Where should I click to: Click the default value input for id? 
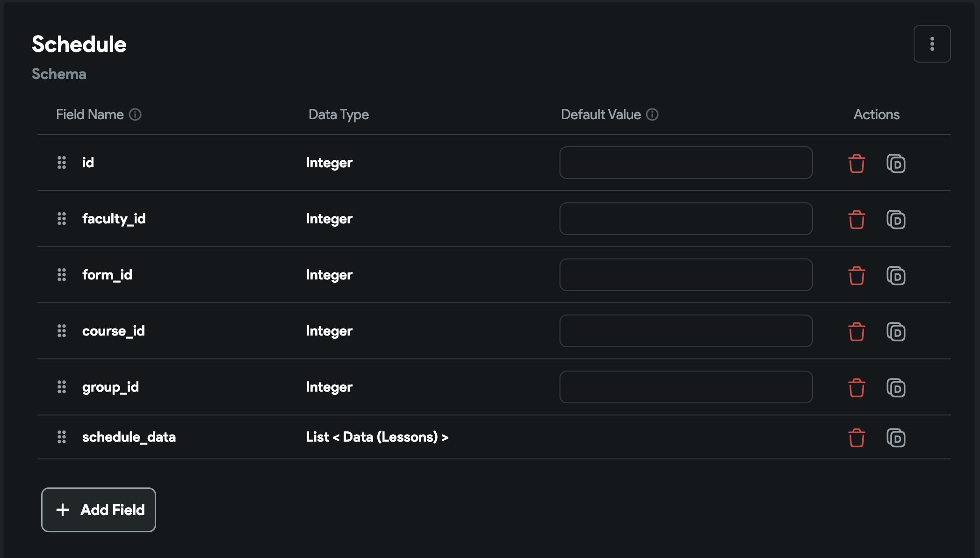click(686, 163)
